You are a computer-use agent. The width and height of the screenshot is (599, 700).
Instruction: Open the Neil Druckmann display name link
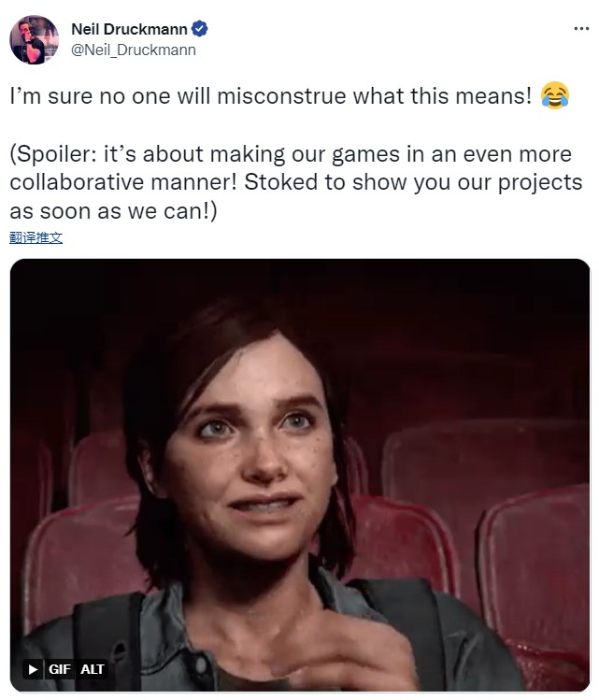pos(127,29)
